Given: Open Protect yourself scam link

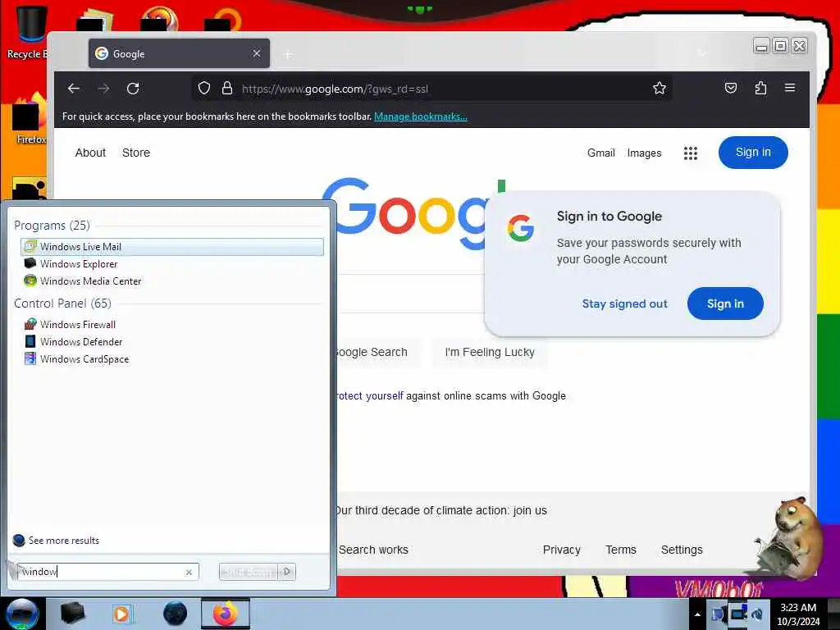Looking at the screenshot, I should pyautogui.click(x=368, y=396).
